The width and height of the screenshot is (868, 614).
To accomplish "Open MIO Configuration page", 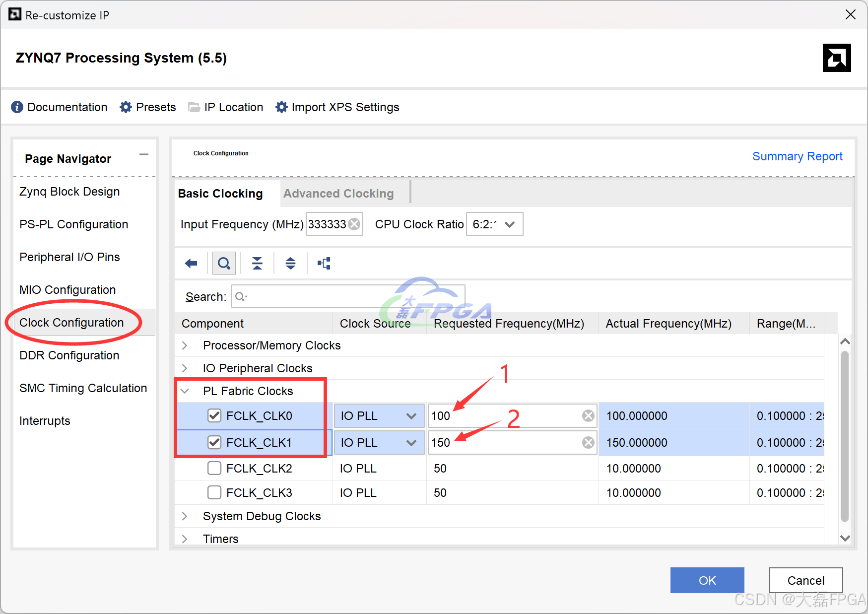I will tap(67, 290).
